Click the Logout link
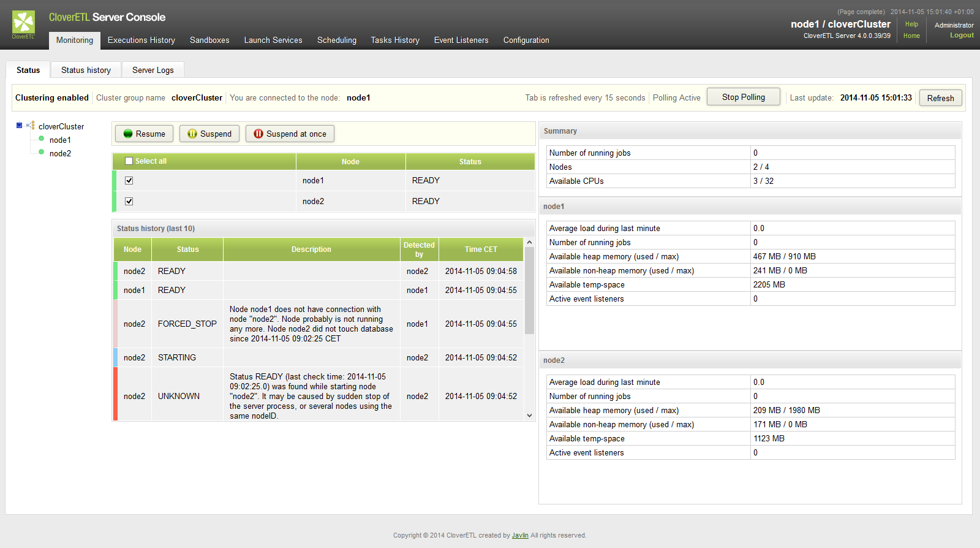The width and height of the screenshot is (980, 548). pyautogui.click(x=962, y=36)
